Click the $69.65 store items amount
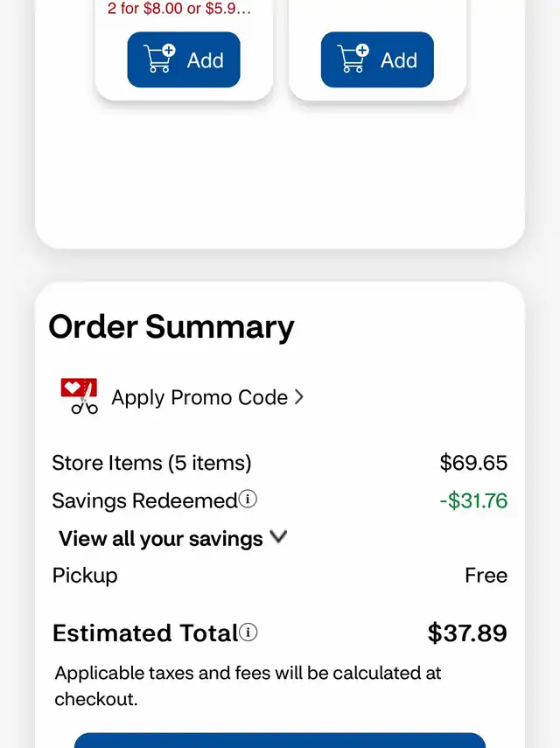Viewport: 560px width, 748px height. [473, 463]
